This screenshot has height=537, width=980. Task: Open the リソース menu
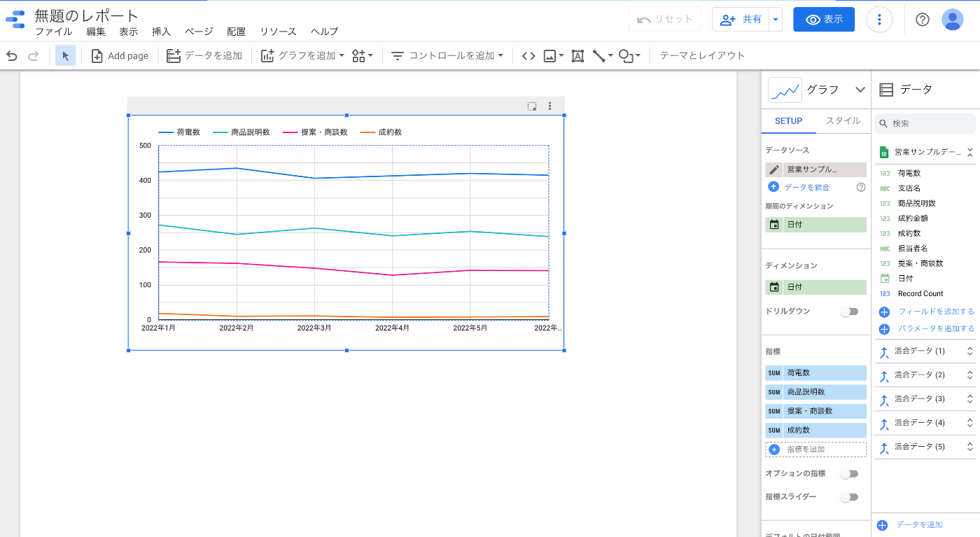(279, 32)
